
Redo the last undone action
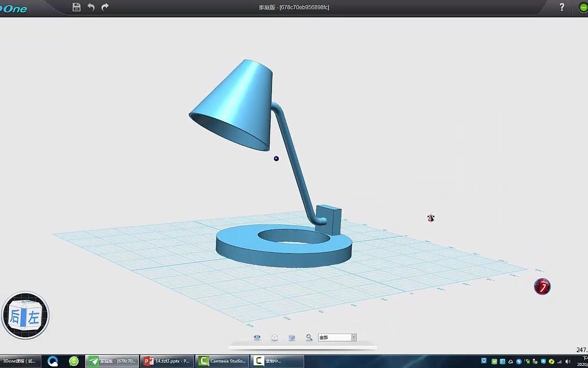coord(105,7)
